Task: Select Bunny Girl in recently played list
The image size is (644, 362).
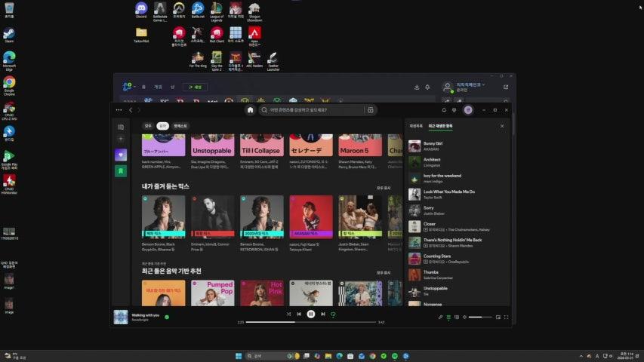Action: tap(433, 143)
